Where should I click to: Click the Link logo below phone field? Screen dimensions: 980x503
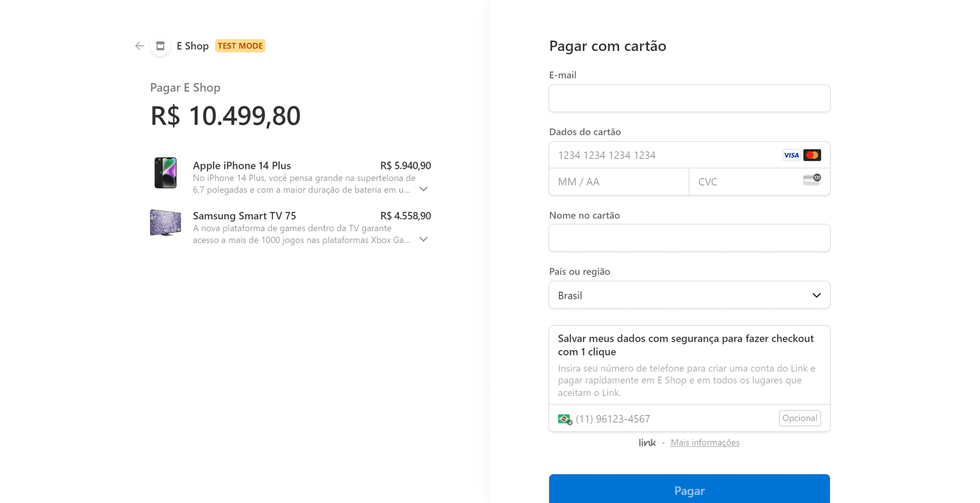647,442
